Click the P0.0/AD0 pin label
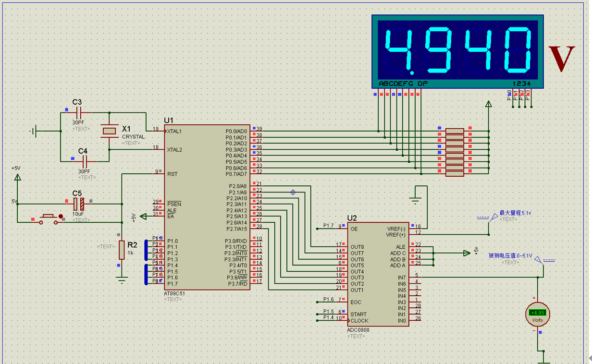 pos(236,131)
